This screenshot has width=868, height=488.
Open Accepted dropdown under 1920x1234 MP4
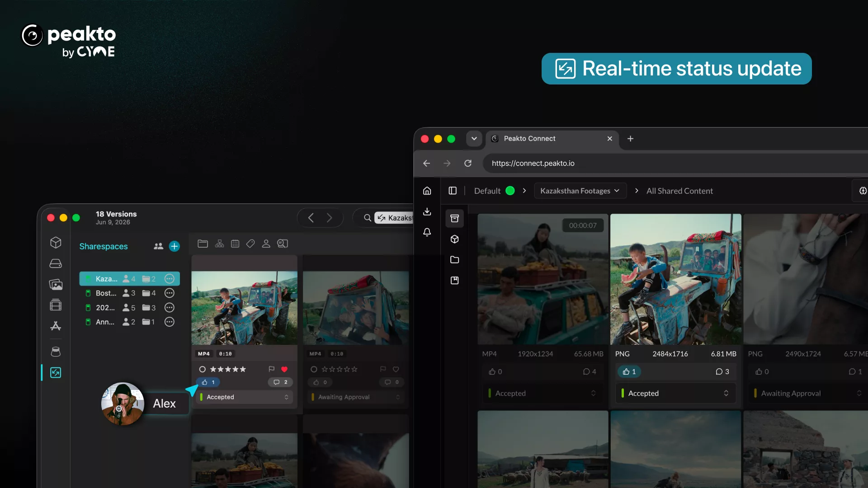pos(542,393)
